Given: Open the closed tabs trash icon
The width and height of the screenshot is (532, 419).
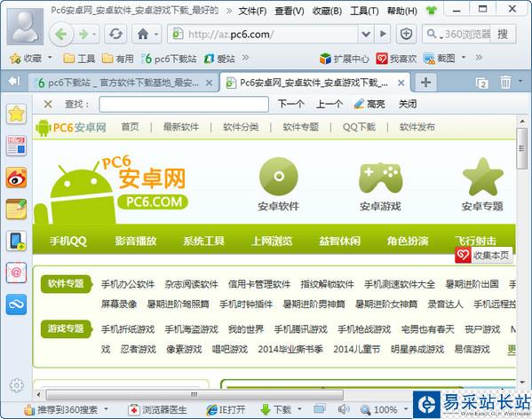Looking at the screenshot, I should pos(505,82).
